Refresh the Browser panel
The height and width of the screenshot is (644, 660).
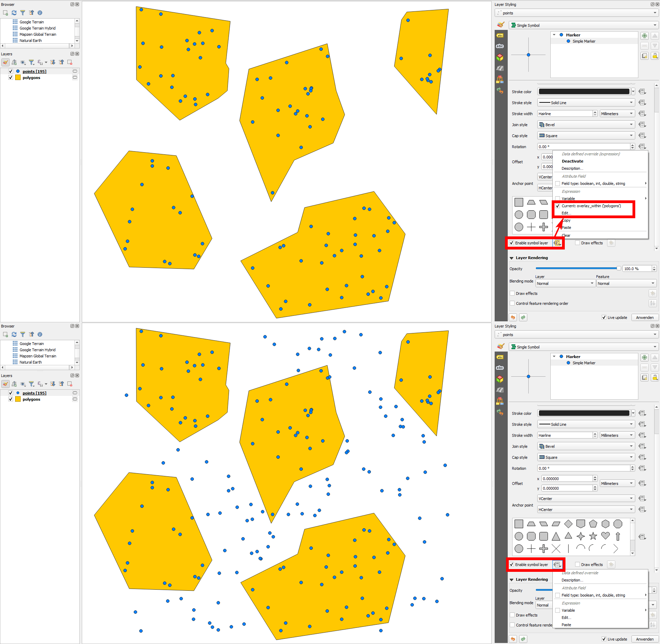[14, 13]
